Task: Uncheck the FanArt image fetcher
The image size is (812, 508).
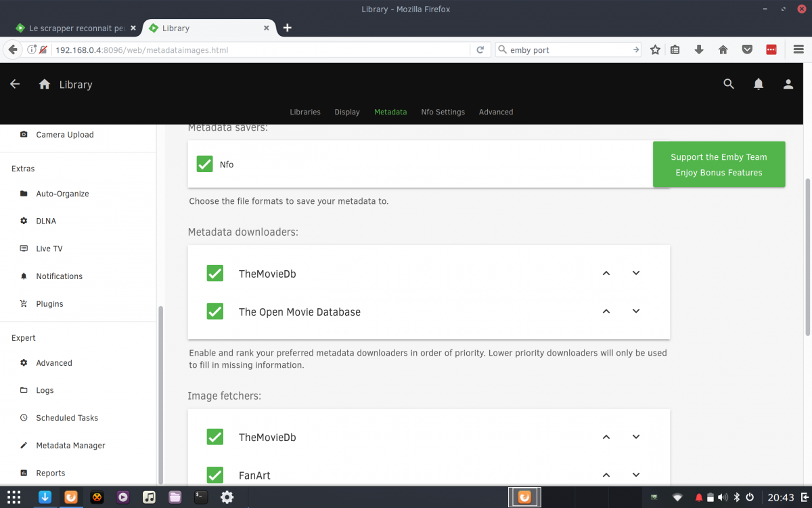Action: [x=215, y=475]
